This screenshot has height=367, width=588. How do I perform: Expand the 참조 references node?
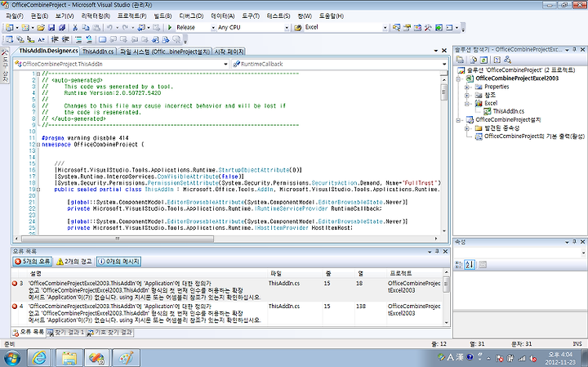point(467,96)
